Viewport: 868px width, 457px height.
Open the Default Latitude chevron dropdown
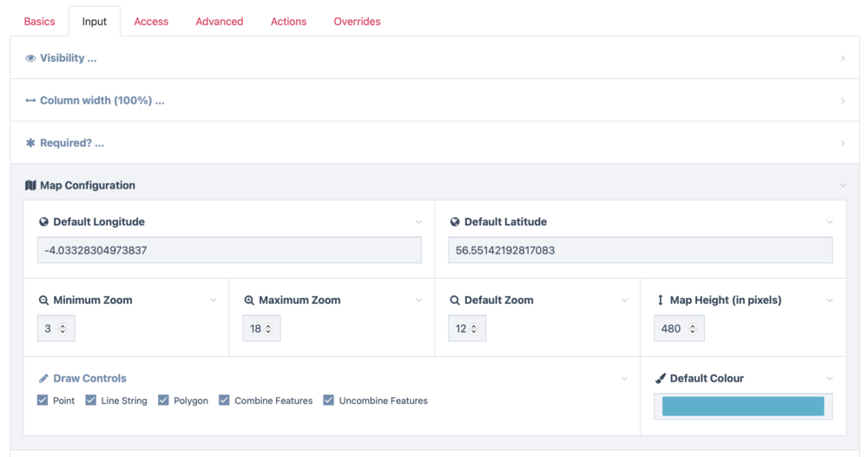click(830, 222)
